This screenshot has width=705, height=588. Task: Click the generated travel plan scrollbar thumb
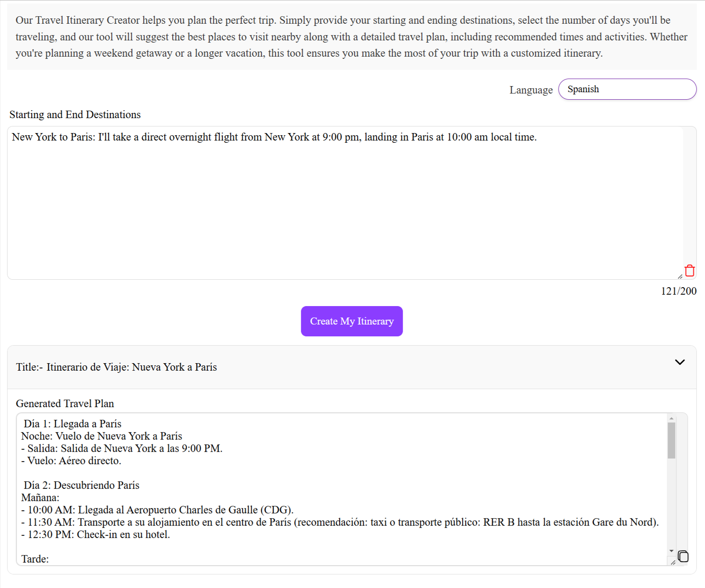[x=671, y=440]
